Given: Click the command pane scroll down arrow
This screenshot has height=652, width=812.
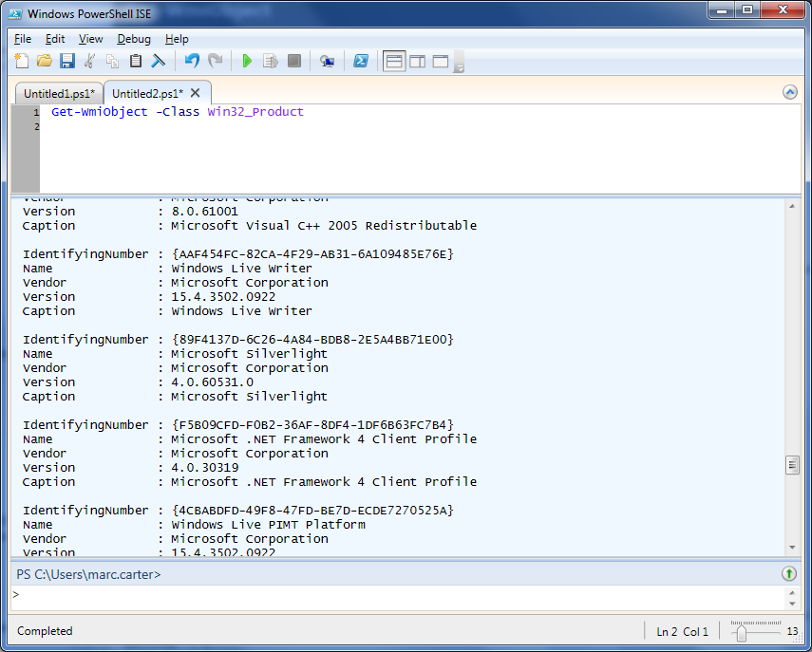Looking at the screenshot, I should [x=792, y=604].
